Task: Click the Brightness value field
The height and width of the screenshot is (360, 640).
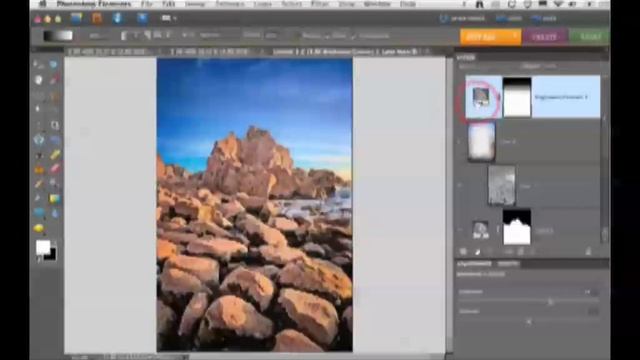Action: 591,292
